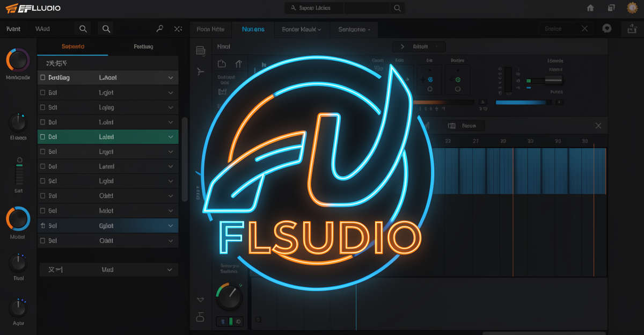Expand the Obltl row chevron
Image resolution: width=644 pixels, height=335 pixels.
[171, 196]
